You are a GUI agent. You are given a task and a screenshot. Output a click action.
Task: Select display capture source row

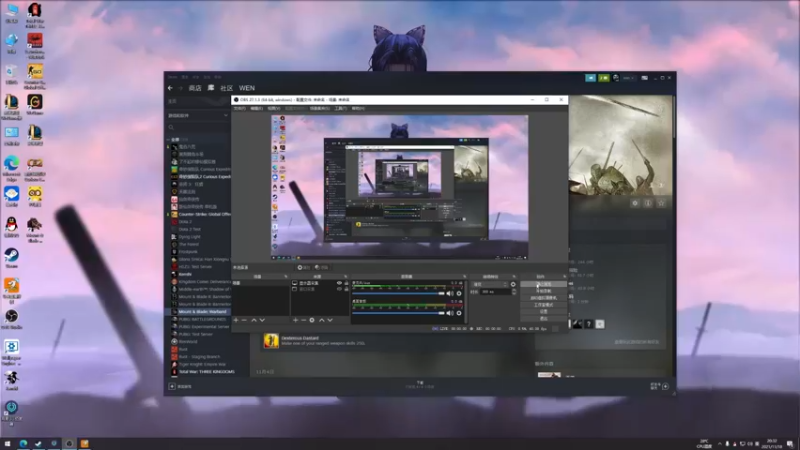pyautogui.click(x=320, y=283)
